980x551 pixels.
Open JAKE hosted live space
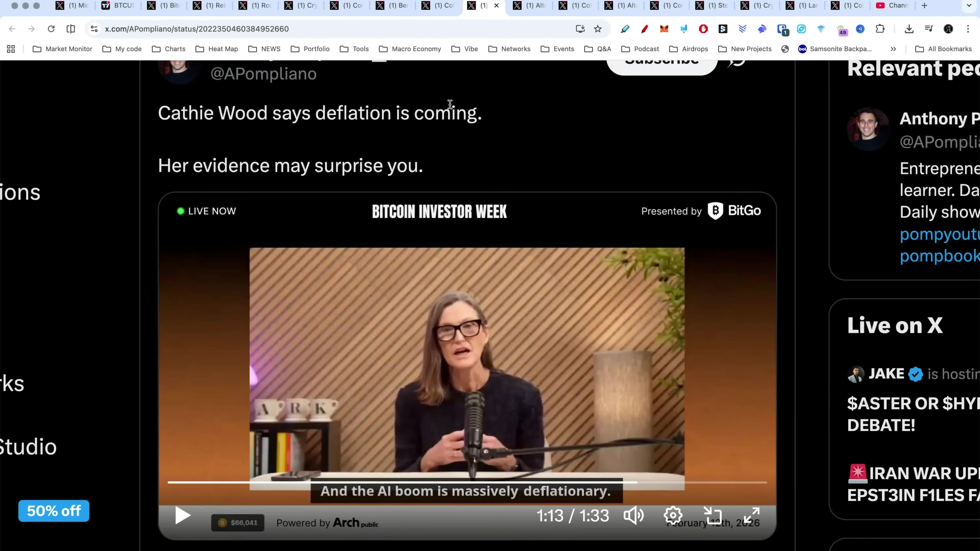[x=913, y=399]
